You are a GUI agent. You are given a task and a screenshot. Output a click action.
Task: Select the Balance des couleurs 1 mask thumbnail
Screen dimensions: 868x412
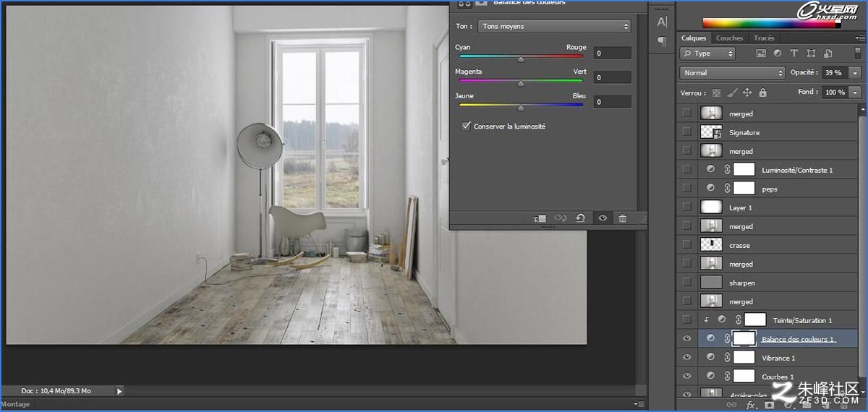coord(744,338)
